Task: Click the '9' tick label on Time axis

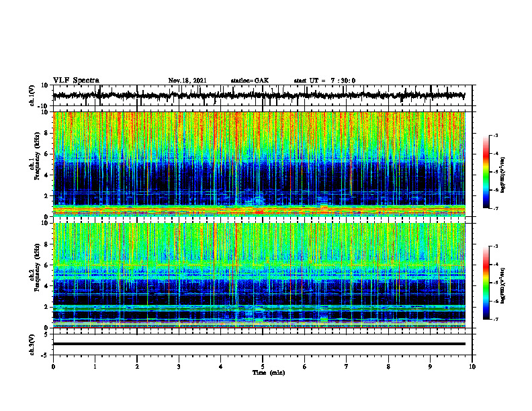Action: coord(430,367)
